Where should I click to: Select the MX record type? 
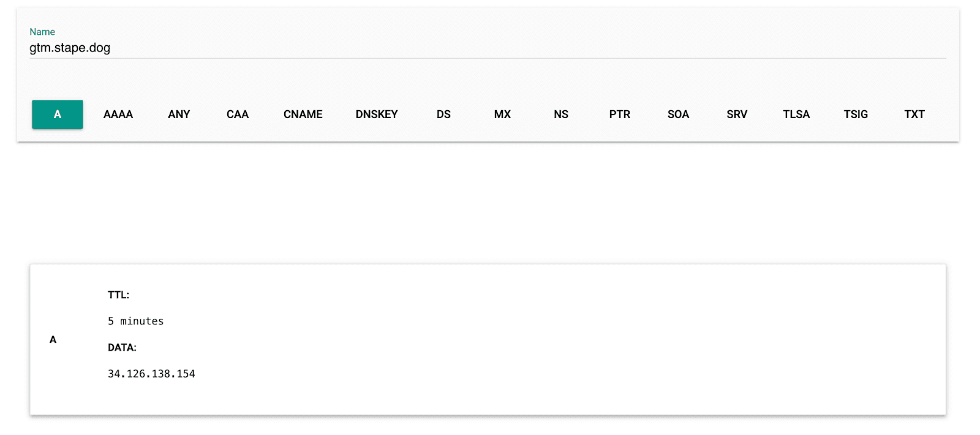[x=502, y=114]
